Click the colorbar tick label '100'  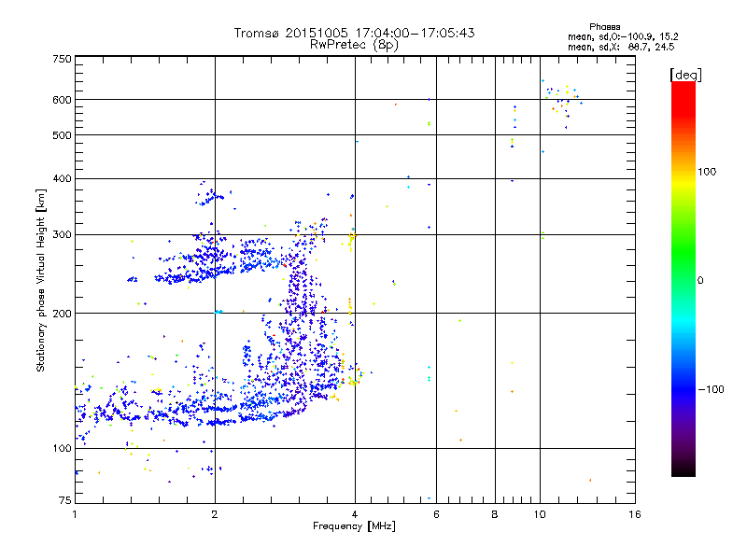coord(707,172)
